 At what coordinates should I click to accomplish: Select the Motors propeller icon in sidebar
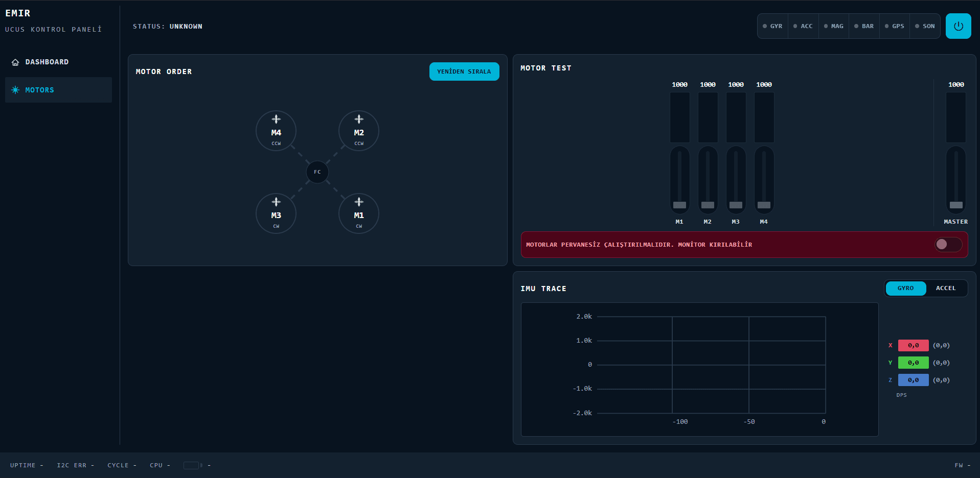[15, 90]
